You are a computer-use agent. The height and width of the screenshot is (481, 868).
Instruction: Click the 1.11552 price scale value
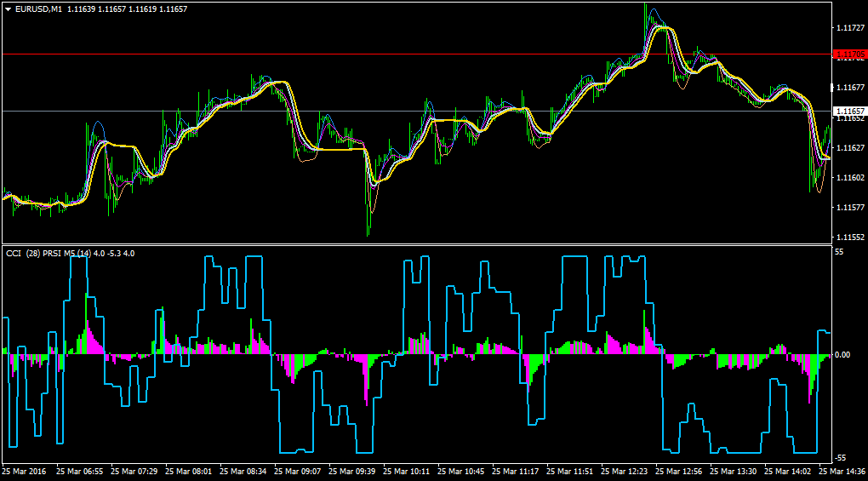point(850,237)
